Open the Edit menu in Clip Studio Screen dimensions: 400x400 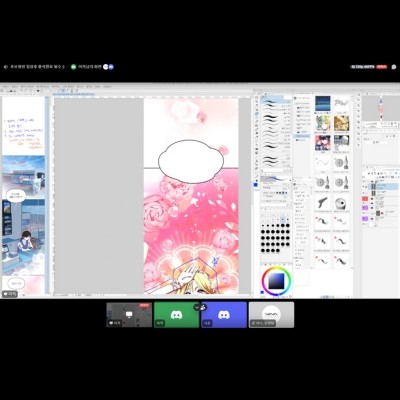point(15,86)
